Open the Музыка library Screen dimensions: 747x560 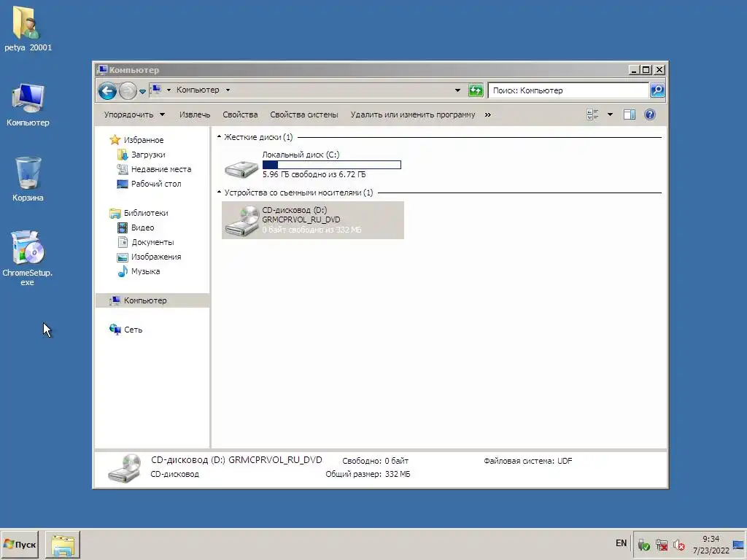145,271
